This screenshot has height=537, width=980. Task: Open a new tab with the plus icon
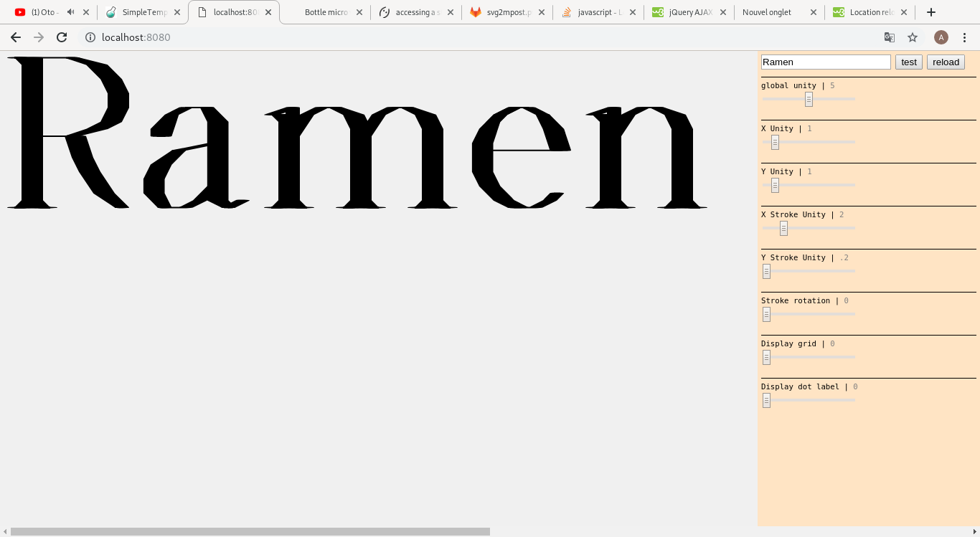[930, 12]
